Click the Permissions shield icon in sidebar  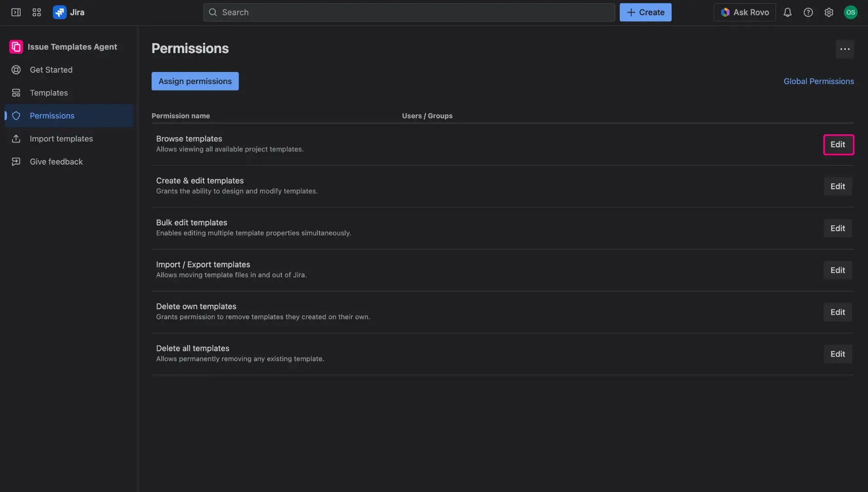click(x=16, y=116)
